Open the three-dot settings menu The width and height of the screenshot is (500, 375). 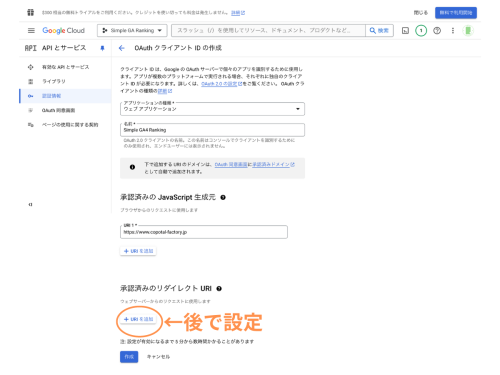tap(453, 31)
